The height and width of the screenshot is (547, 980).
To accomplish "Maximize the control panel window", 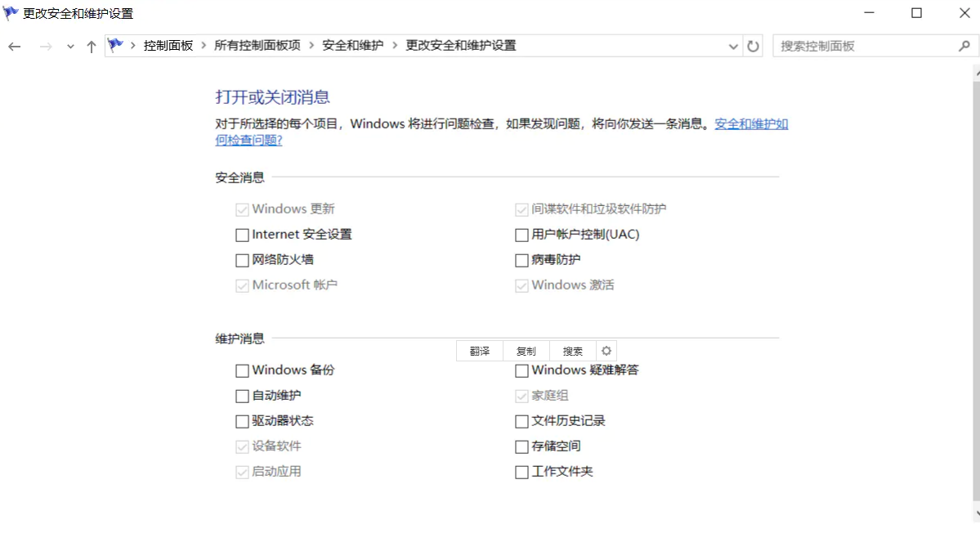I will coord(916,13).
